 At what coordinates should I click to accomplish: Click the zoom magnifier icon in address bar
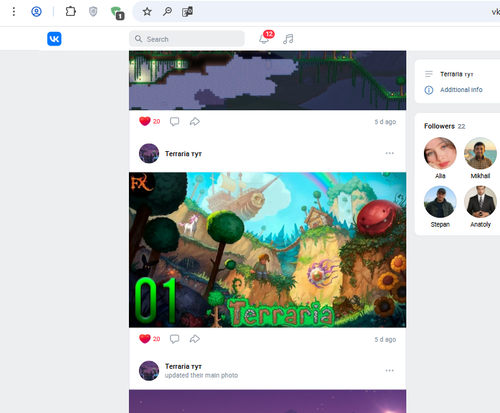click(x=167, y=12)
